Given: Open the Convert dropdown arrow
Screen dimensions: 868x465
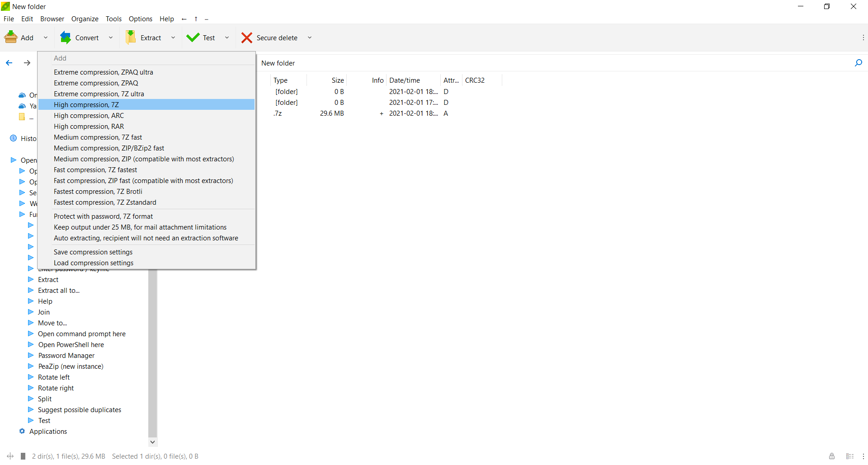Looking at the screenshot, I should [111, 38].
